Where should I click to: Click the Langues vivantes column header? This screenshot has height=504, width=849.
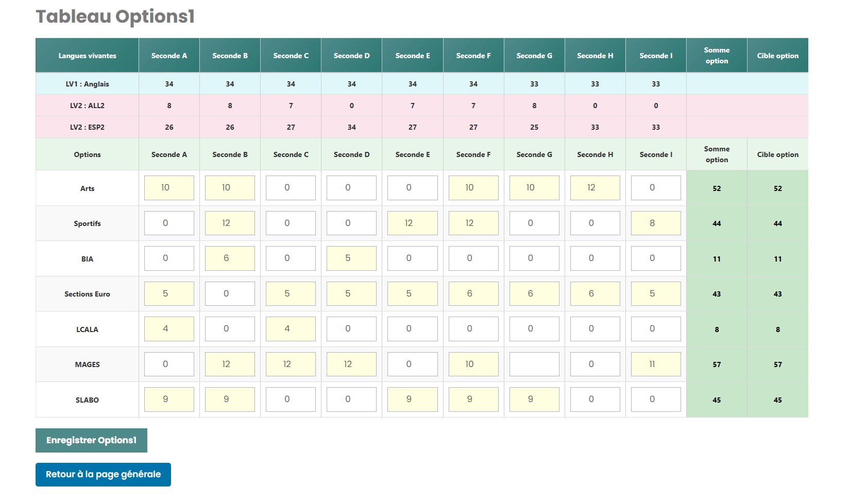[87, 56]
